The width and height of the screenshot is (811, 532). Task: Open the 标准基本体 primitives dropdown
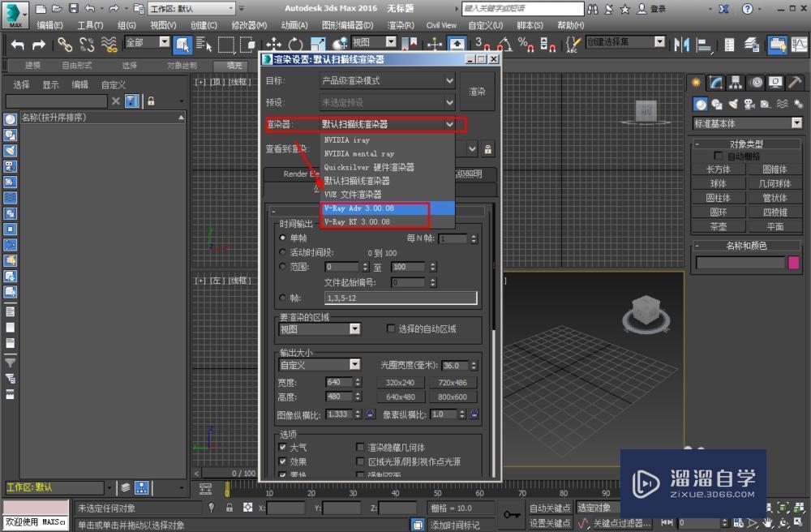pos(746,122)
